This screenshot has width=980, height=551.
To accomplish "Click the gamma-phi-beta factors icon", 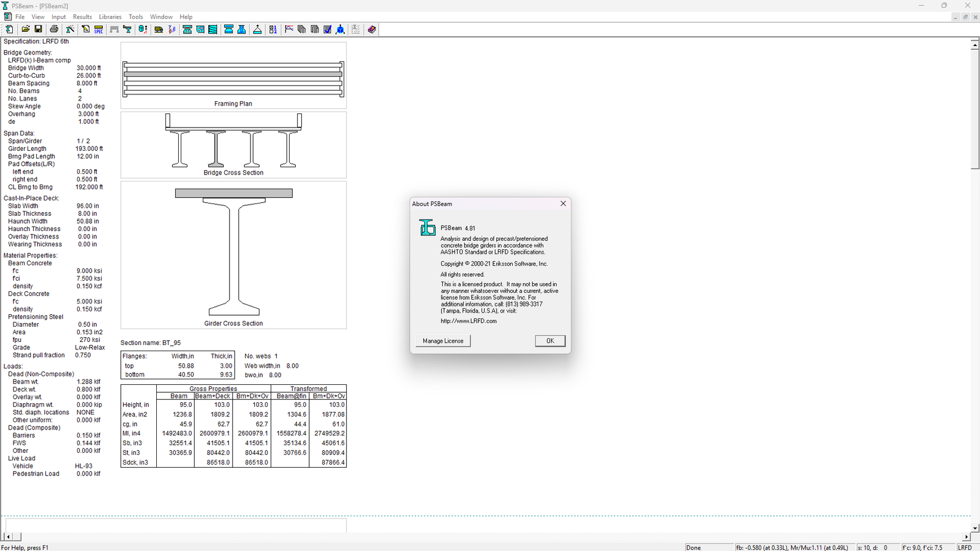I will 172,29.
